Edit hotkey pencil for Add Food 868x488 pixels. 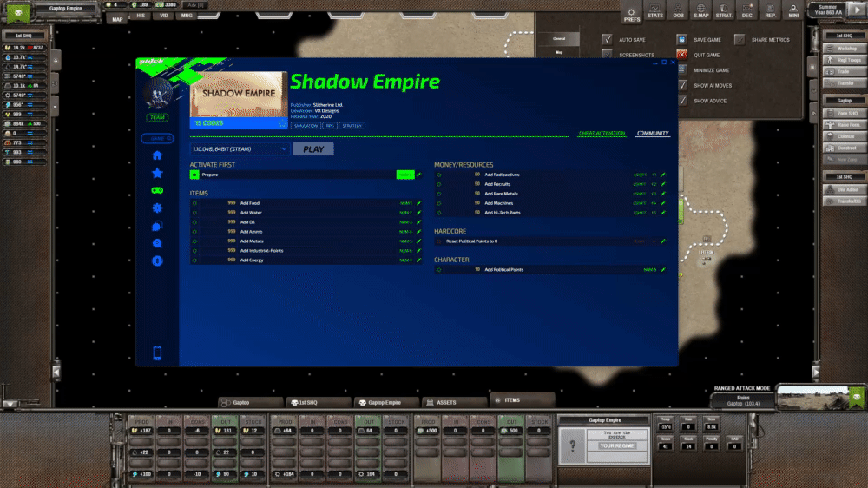pyautogui.click(x=418, y=203)
